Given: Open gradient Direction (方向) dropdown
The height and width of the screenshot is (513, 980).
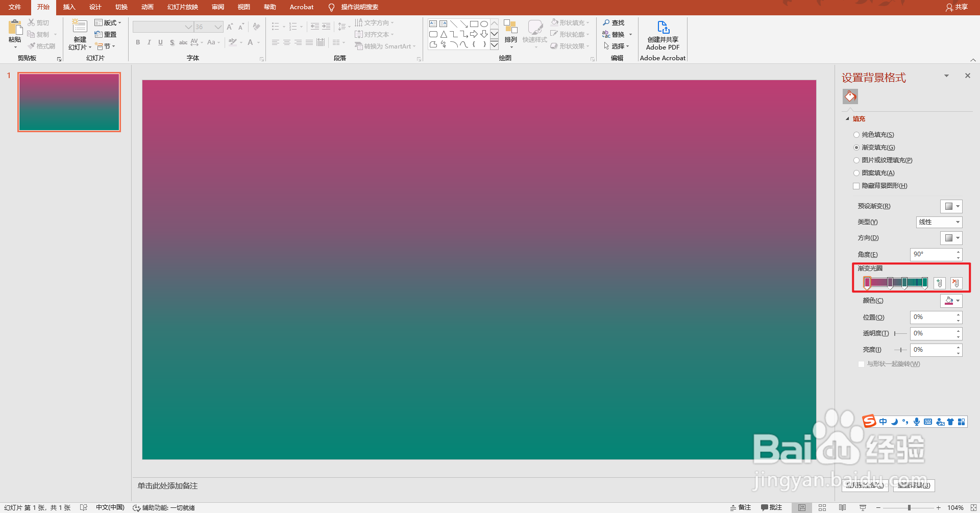Looking at the screenshot, I should [951, 238].
